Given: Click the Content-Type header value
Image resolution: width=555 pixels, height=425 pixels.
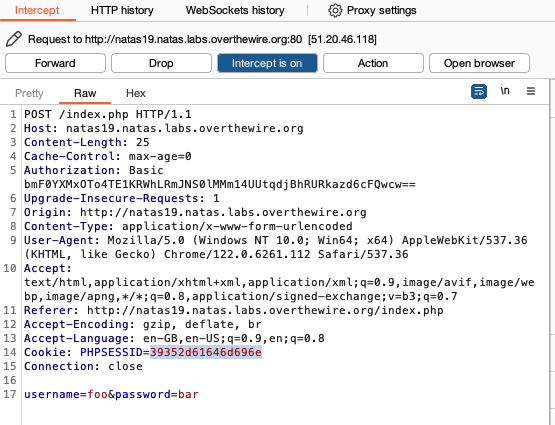Looking at the screenshot, I should point(237,226).
